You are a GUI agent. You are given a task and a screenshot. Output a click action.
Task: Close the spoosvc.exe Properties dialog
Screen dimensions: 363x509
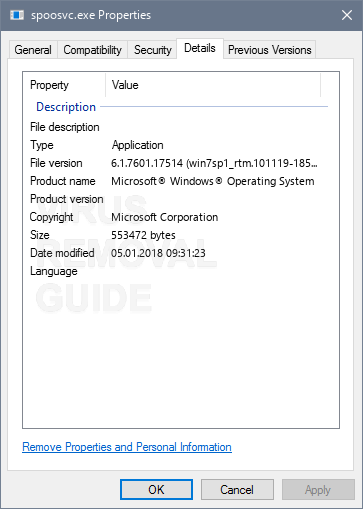click(347, 15)
